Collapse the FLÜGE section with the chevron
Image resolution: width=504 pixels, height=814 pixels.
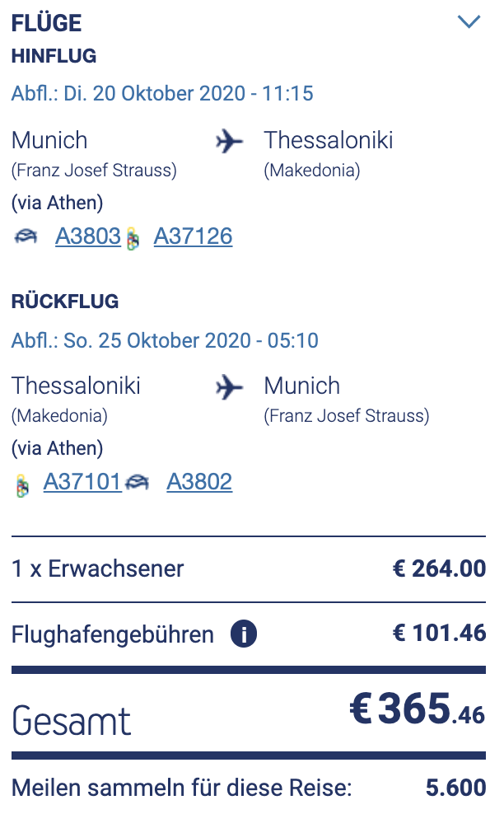click(x=469, y=22)
